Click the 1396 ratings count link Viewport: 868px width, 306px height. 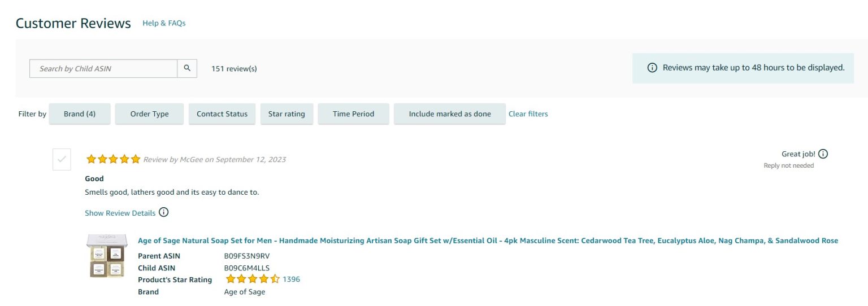(x=291, y=279)
